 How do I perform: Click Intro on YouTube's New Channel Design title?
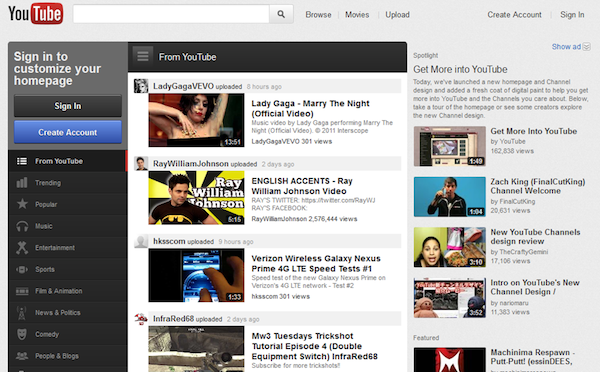535,287
